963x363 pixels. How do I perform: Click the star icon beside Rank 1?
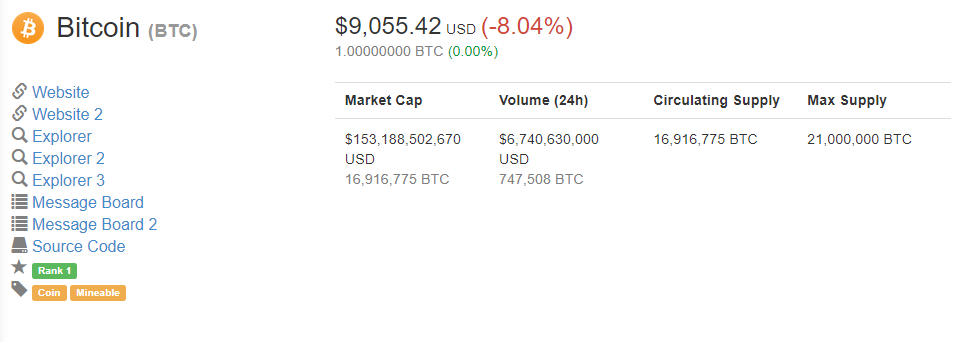coord(20,267)
